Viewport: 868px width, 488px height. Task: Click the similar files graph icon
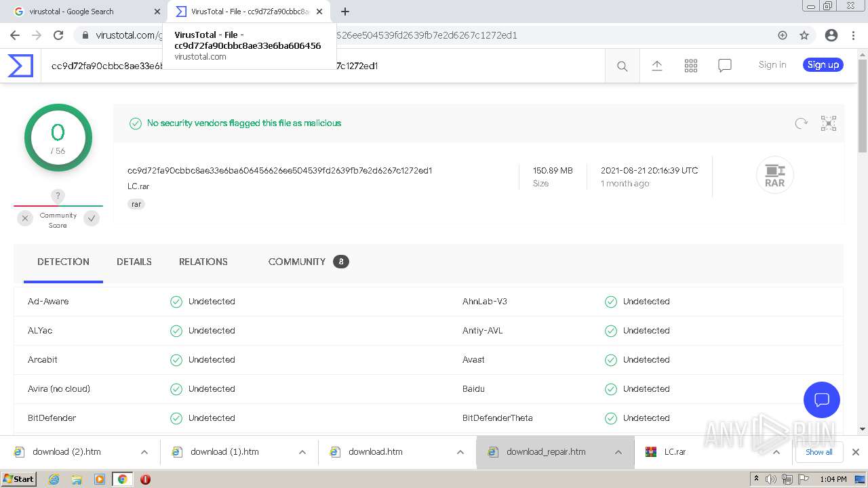tap(829, 123)
